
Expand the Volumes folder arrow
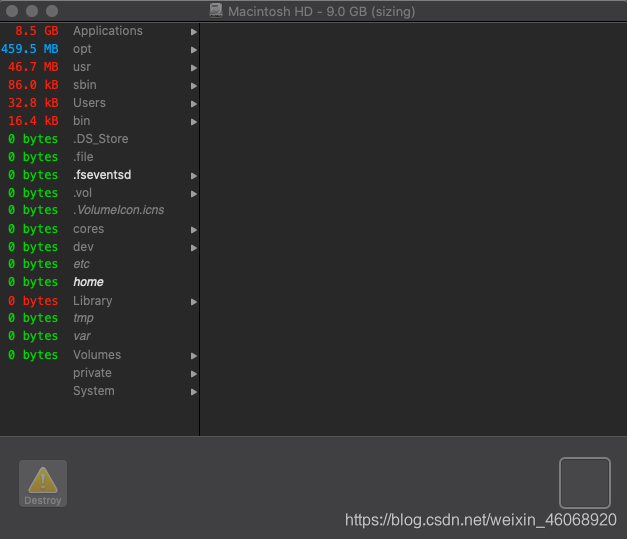pyautogui.click(x=194, y=355)
